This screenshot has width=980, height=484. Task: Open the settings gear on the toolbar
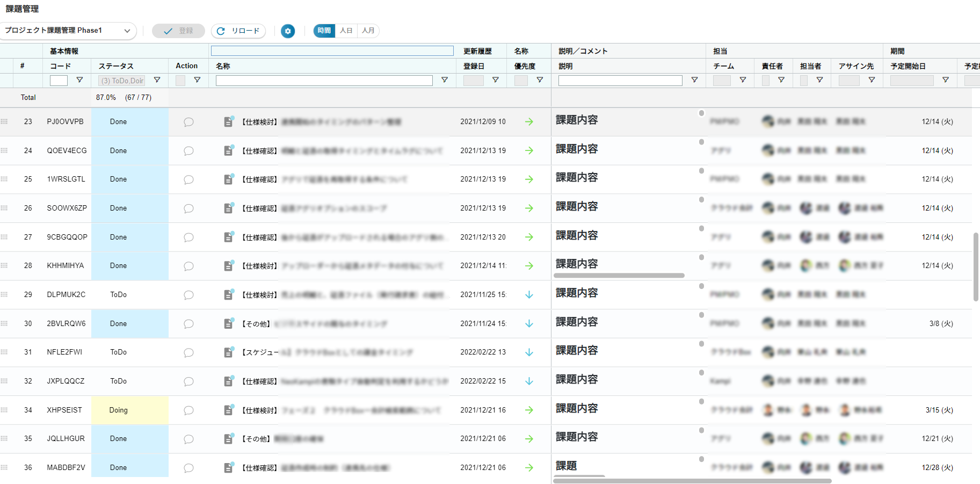[288, 31]
